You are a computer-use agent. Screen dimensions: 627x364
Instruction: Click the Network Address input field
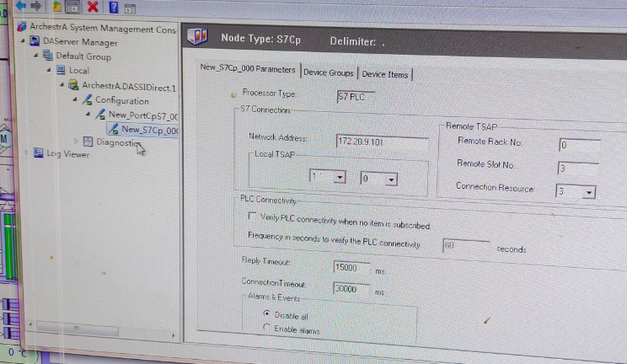pos(381,142)
